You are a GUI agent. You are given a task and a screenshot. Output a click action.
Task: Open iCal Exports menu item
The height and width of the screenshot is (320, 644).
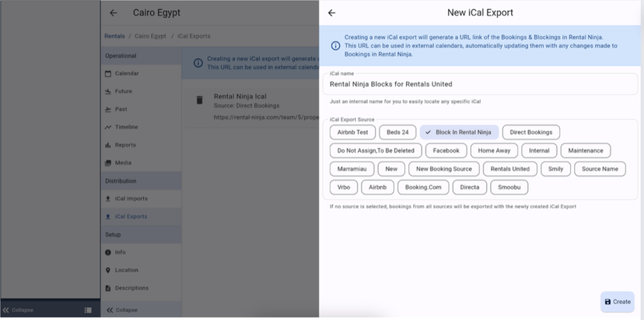point(141,216)
